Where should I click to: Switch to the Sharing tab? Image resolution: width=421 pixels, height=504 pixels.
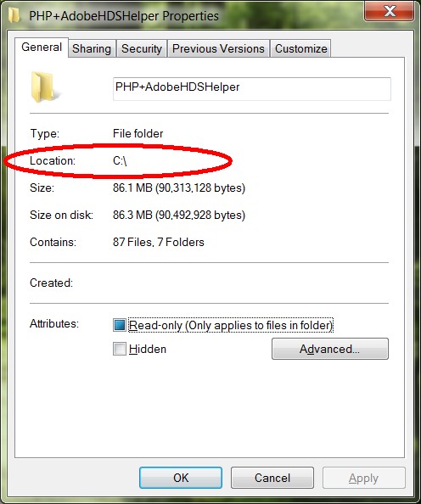click(92, 49)
